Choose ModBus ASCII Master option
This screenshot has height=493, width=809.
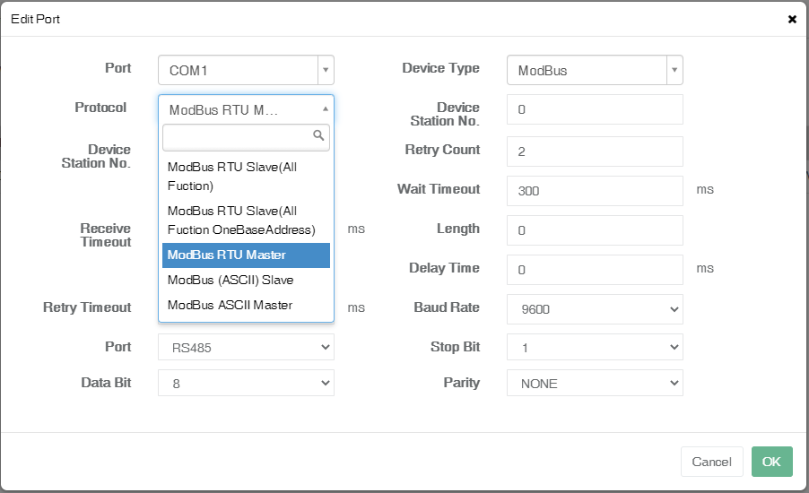[x=245, y=305]
